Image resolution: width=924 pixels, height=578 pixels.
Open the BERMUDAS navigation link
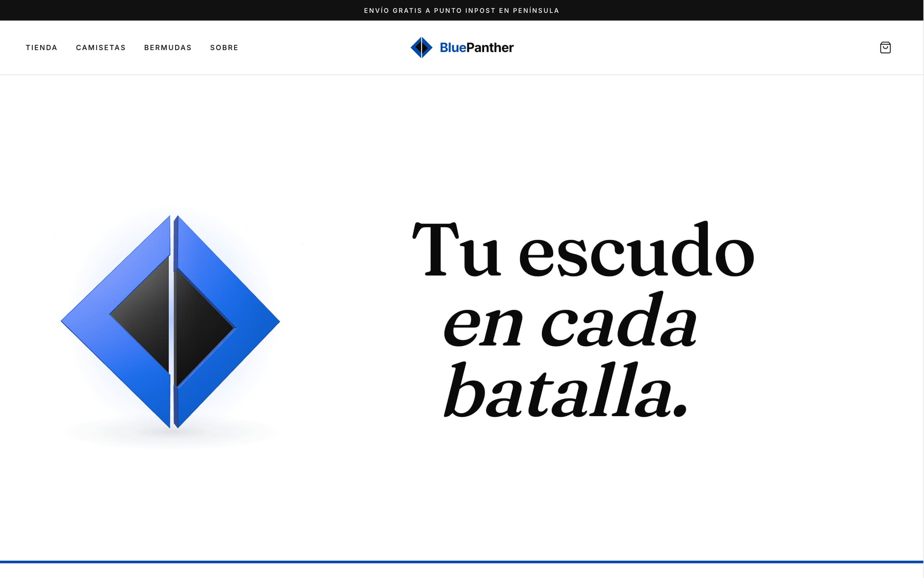click(168, 48)
